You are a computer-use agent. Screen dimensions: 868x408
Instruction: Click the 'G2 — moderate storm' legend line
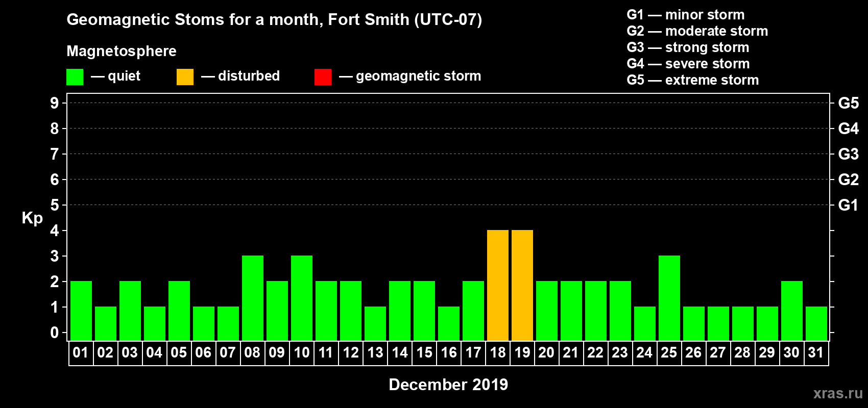click(x=697, y=31)
